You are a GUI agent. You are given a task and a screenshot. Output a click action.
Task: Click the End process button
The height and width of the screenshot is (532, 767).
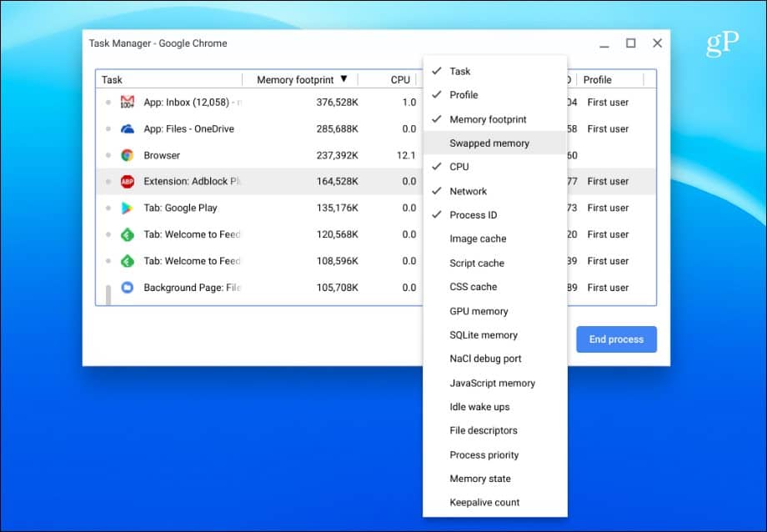click(x=616, y=339)
